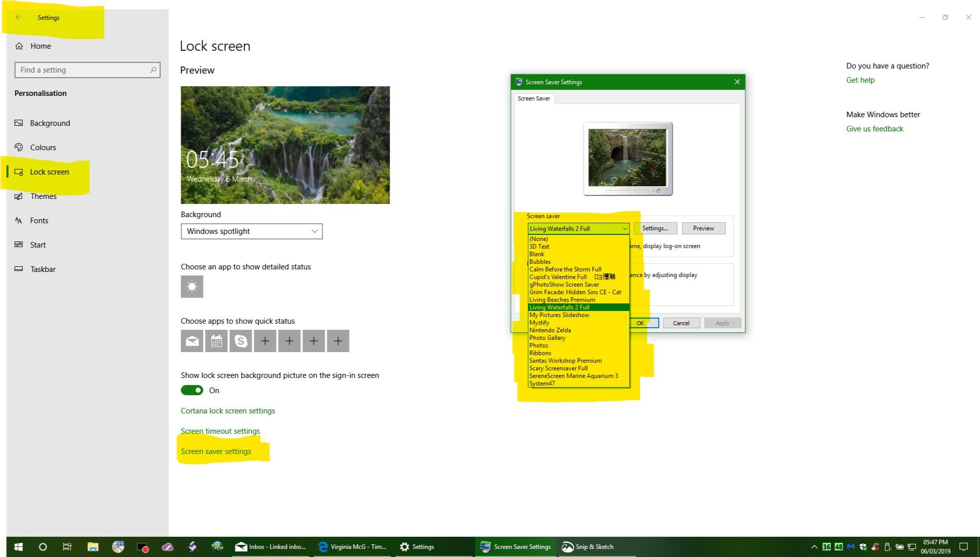Viewport: 980px width, 557px height.
Task: Click the lock screen preview image
Action: click(x=285, y=145)
